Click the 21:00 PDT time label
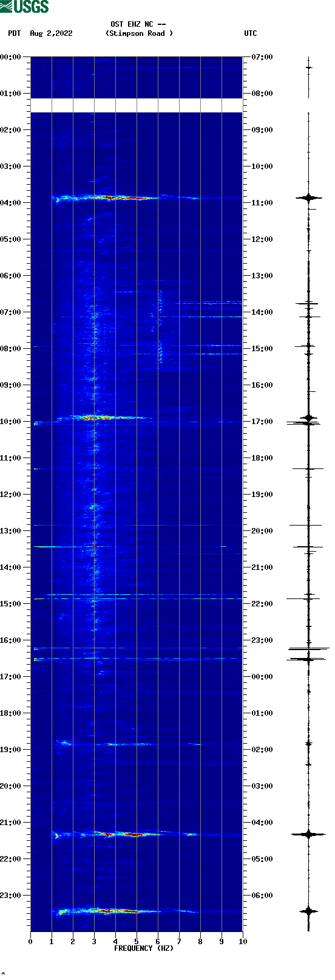335x980 pixels. tap(11, 822)
